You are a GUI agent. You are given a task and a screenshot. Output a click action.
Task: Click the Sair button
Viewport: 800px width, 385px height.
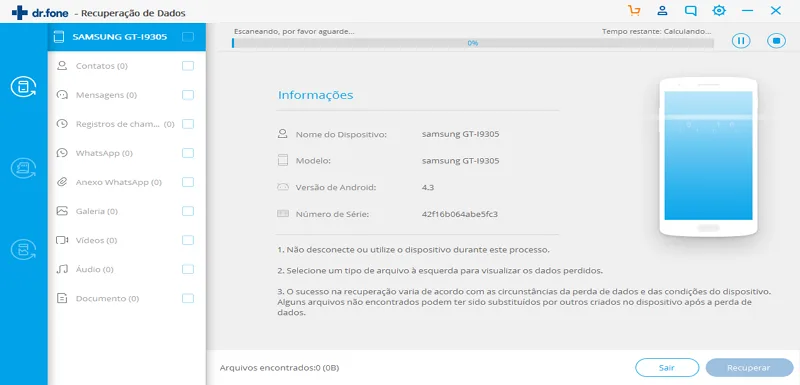(667, 367)
